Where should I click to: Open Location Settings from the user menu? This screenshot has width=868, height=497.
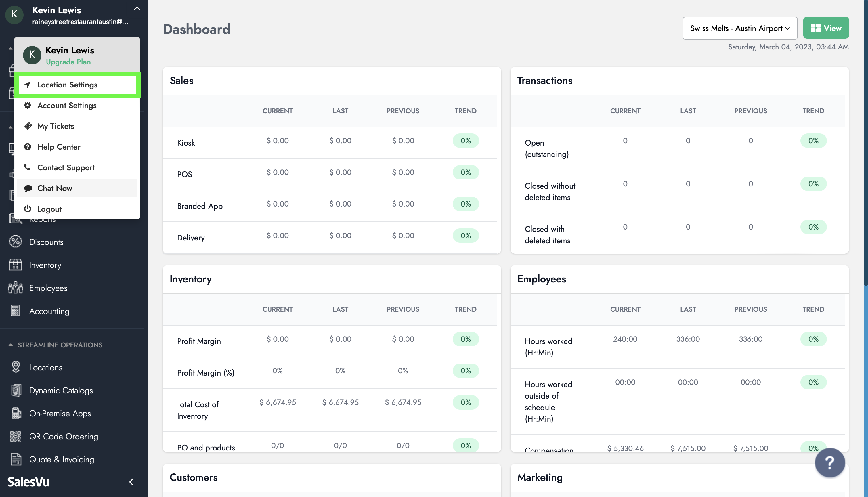click(x=77, y=85)
